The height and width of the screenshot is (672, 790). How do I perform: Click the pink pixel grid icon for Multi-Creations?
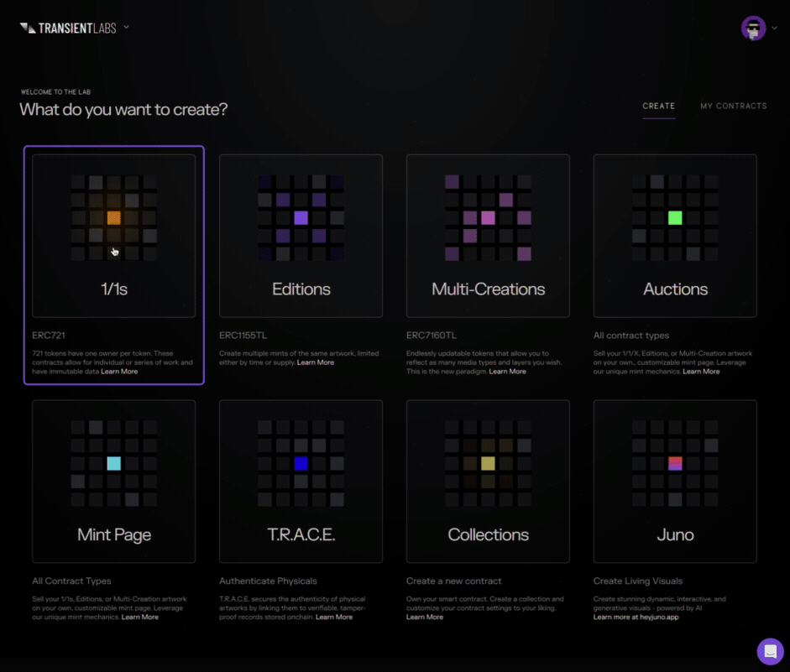point(488,218)
